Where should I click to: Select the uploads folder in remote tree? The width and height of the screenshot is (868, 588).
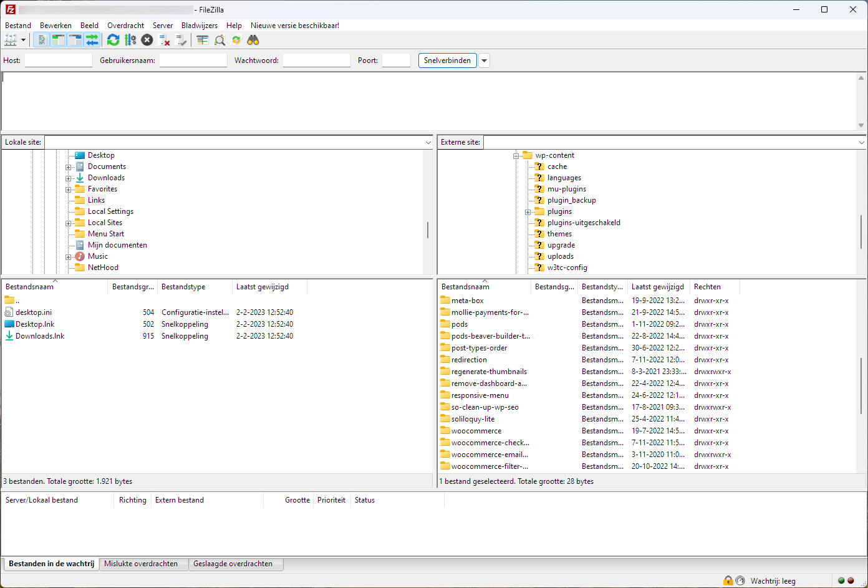[561, 256]
